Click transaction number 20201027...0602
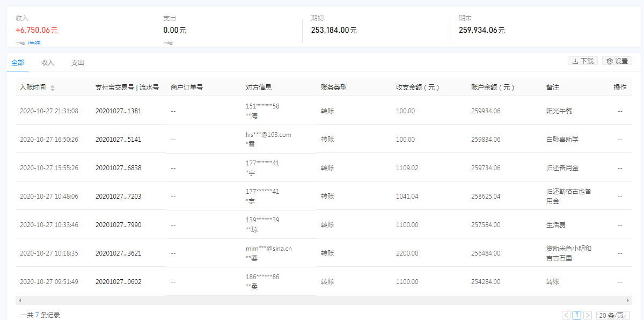 (118, 282)
